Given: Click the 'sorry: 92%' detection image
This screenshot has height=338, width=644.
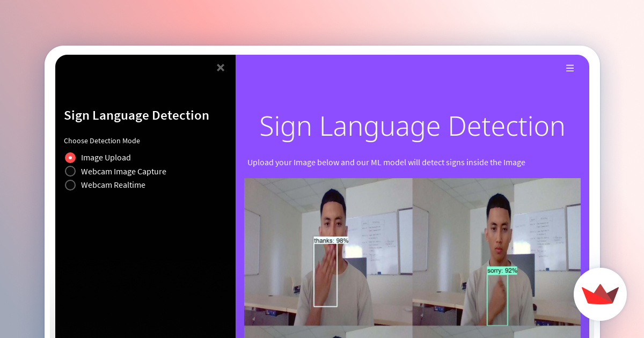Looking at the screenshot, I should [496, 252].
